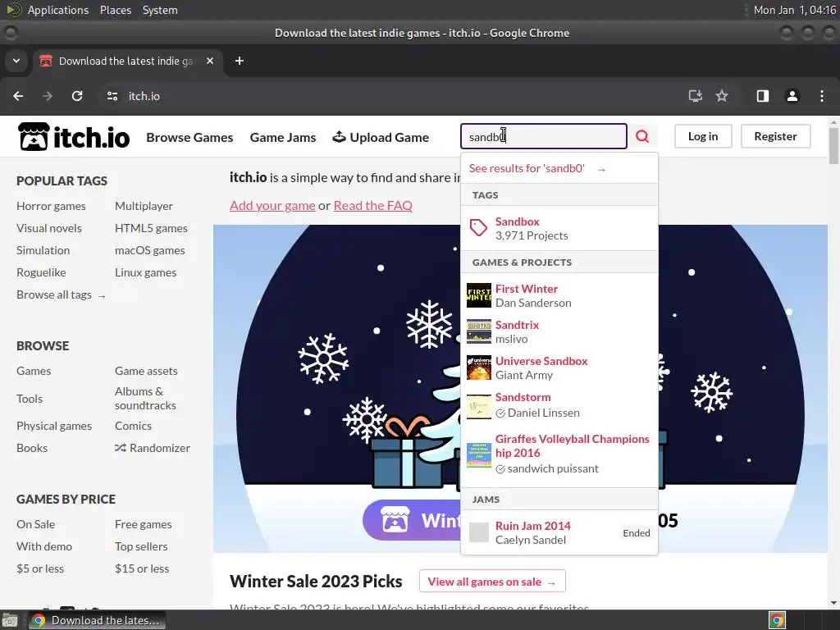Open Game assets category
This screenshot has height=630, width=840.
pyautogui.click(x=146, y=371)
